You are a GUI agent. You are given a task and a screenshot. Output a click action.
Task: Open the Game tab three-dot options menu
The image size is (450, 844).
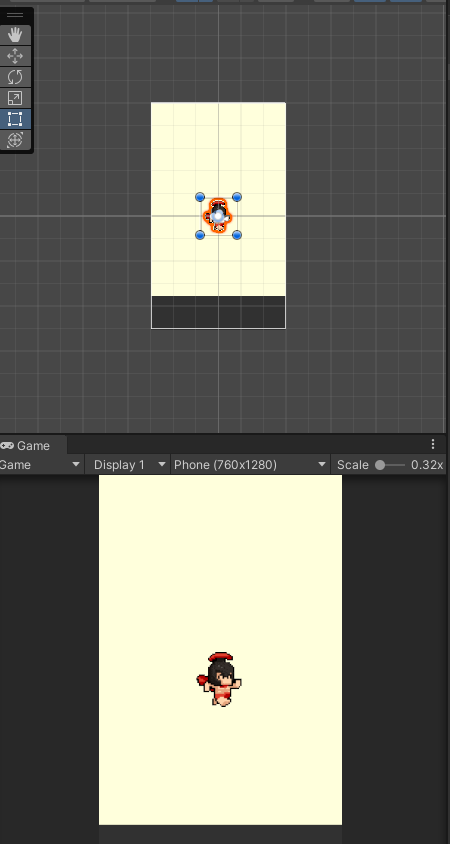point(433,444)
